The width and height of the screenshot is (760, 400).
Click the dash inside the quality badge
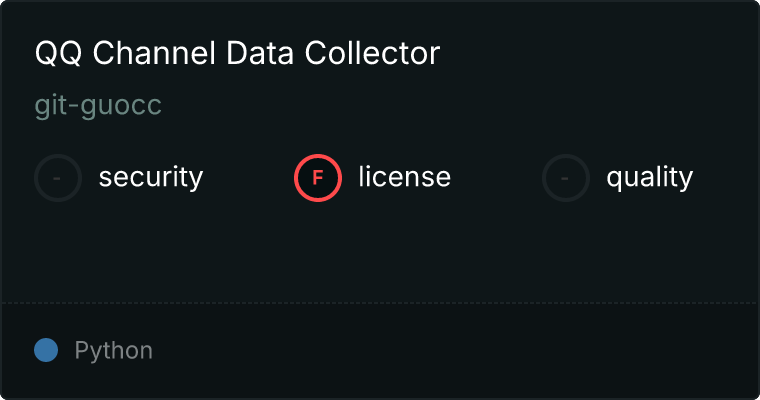[x=566, y=178]
